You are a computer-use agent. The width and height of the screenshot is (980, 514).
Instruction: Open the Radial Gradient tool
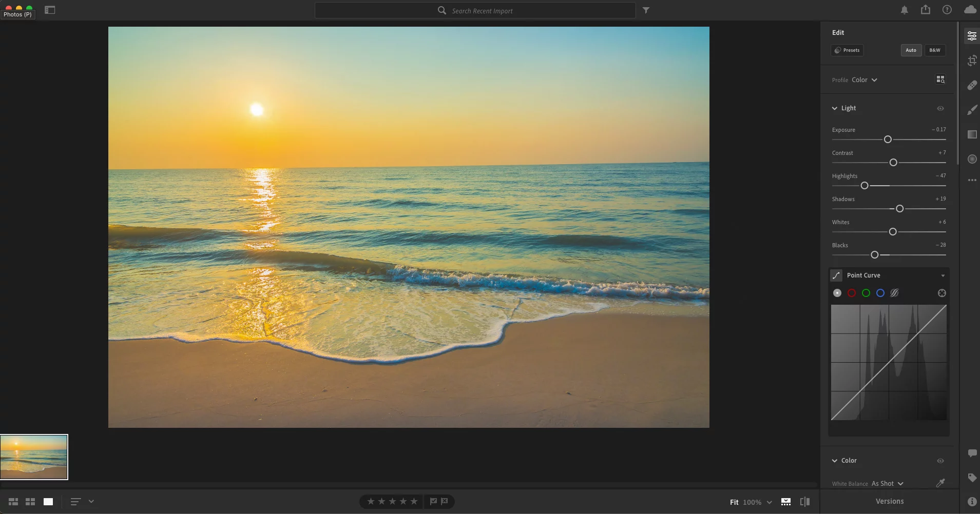(972, 159)
